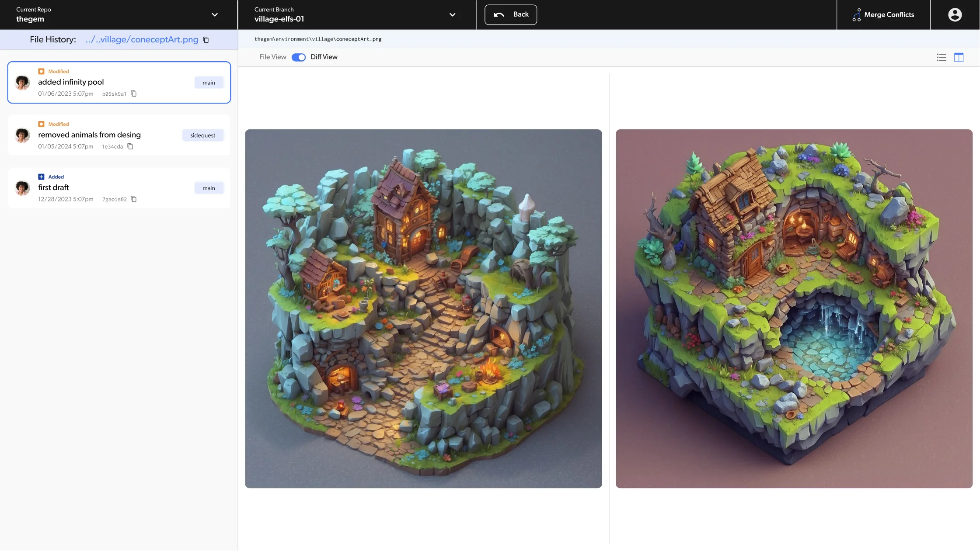Viewport: 980px width, 551px height.
Task: Expand the Current Repo dropdown
Action: 215,14
